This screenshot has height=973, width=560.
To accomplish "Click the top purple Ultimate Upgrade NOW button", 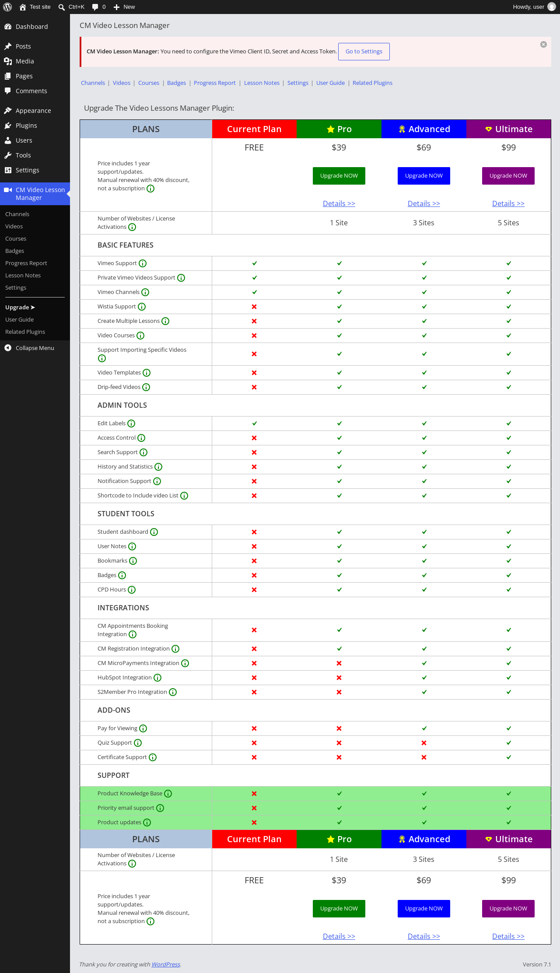I will click(x=508, y=176).
